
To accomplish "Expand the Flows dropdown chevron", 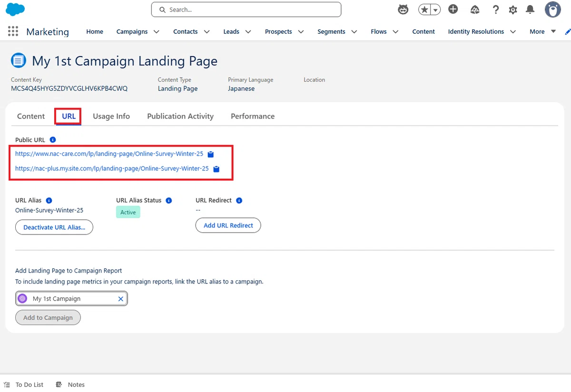I will (x=396, y=31).
